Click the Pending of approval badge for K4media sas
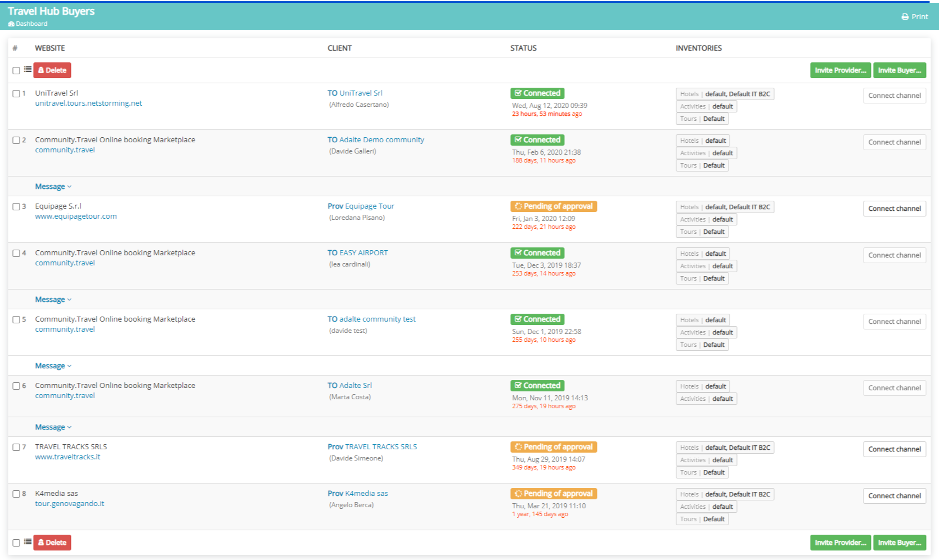Viewport: 939px width, 560px height. pos(554,493)
